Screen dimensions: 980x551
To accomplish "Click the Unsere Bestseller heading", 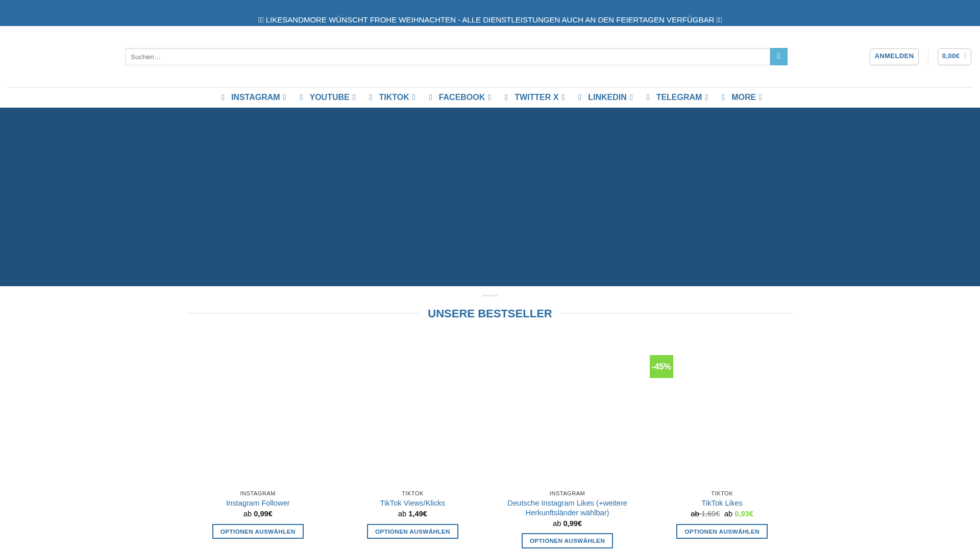I will point(490,314).
